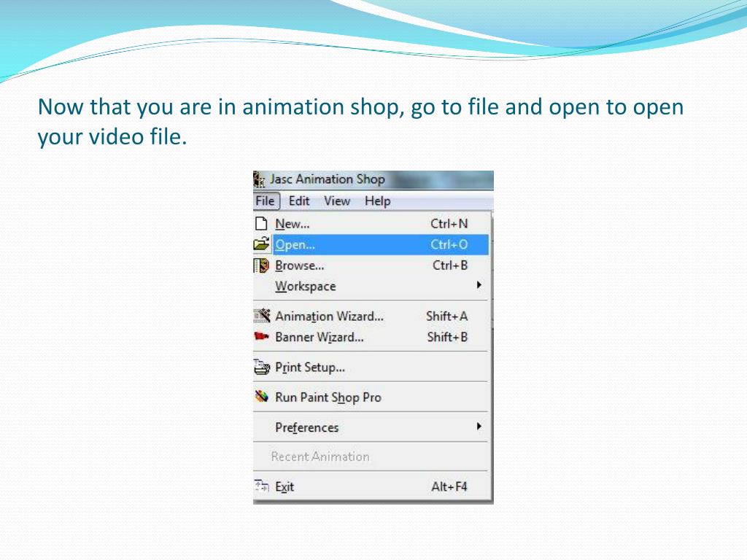Screen dimensions: 747x560
Task: Expand the Workspace submenu arrow
Action: [x=479, y=285]
